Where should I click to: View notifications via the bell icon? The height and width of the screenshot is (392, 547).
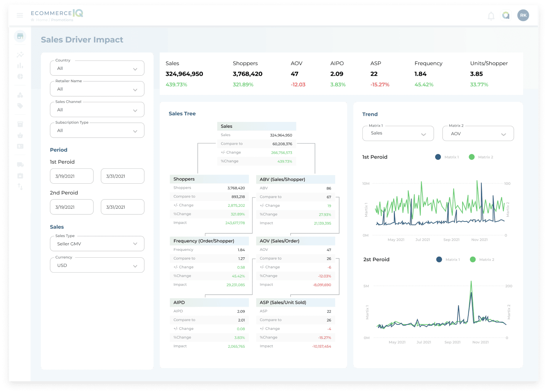(491, 16)
